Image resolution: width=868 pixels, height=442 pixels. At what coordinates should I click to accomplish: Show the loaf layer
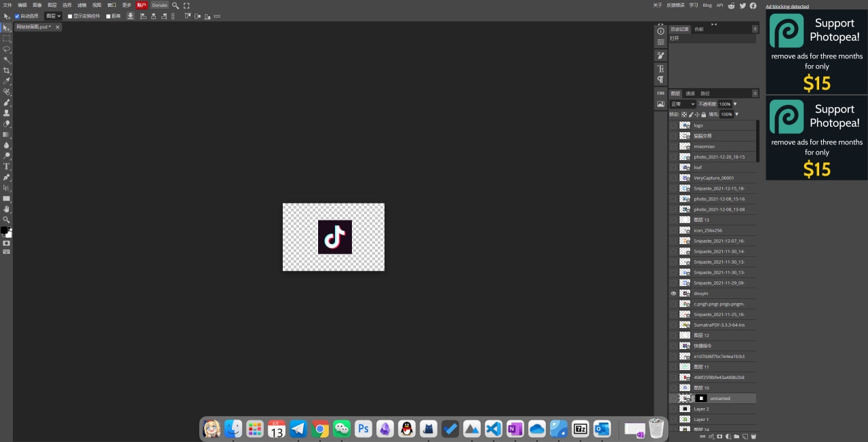coord(673,167)
